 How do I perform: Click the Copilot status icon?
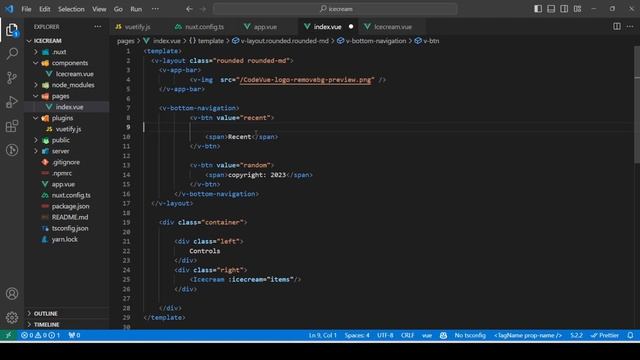[443, 335]
